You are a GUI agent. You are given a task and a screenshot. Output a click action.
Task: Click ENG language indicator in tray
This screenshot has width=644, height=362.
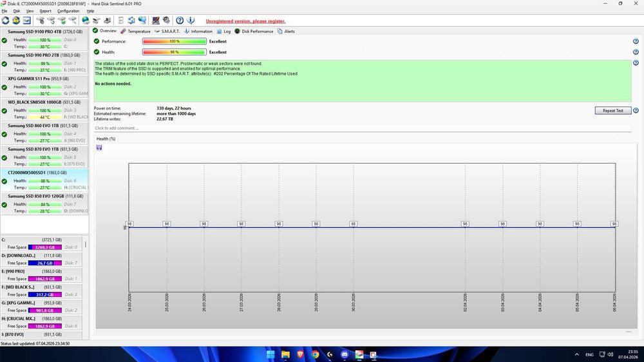pos(589,355)
